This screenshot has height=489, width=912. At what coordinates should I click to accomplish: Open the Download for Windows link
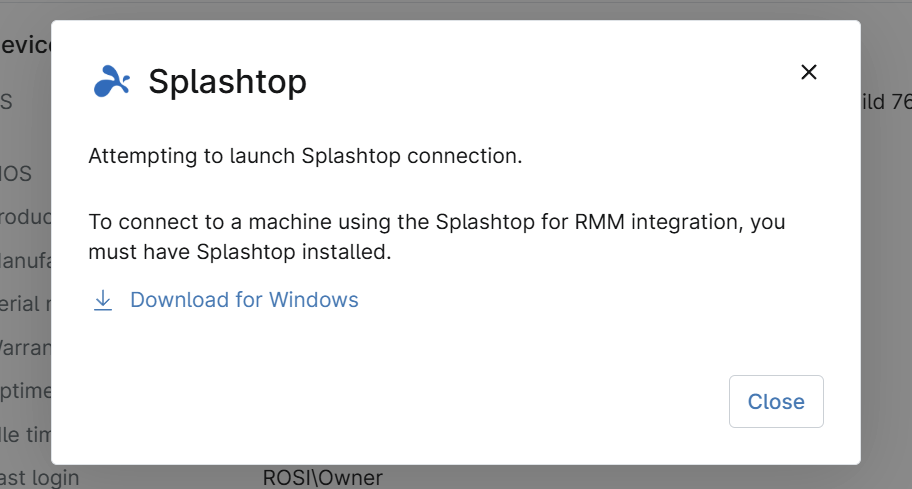pyautogui.click(x=244, y=300)
